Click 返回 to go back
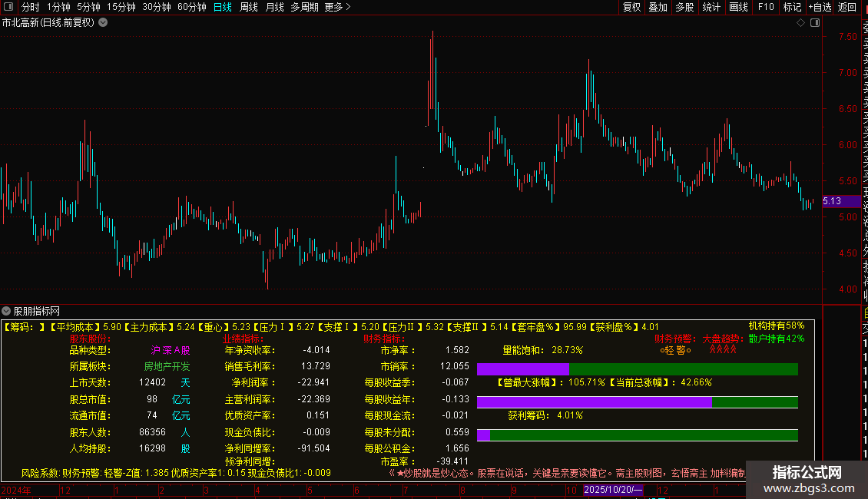 tap(847, 7)
